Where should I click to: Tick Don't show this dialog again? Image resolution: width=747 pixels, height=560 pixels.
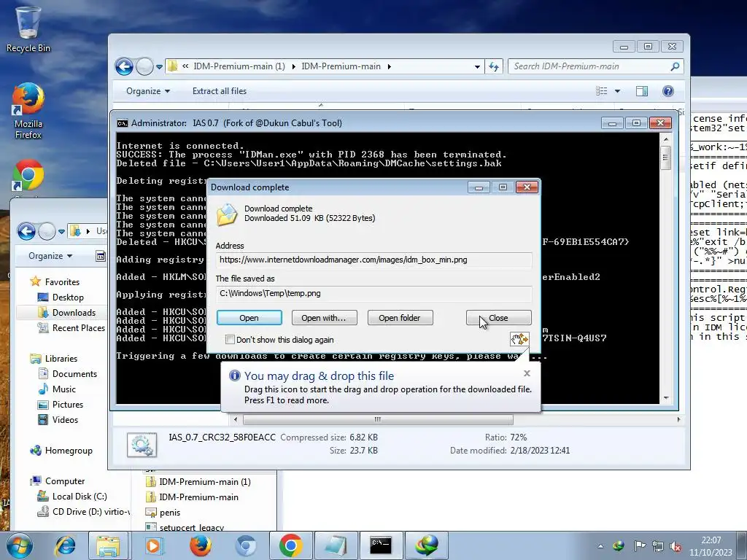pyautogui.click(x=230, y=340)
